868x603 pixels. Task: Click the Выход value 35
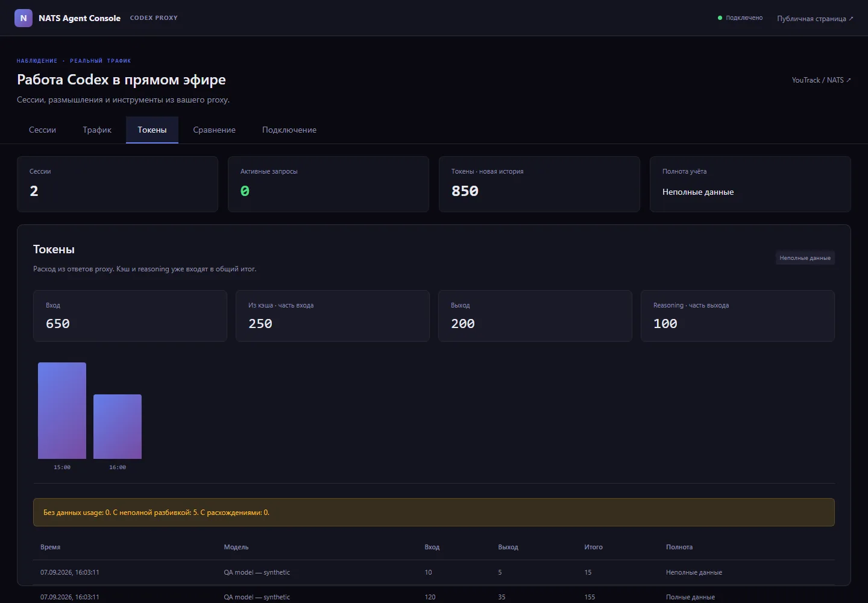pos(502,597)
